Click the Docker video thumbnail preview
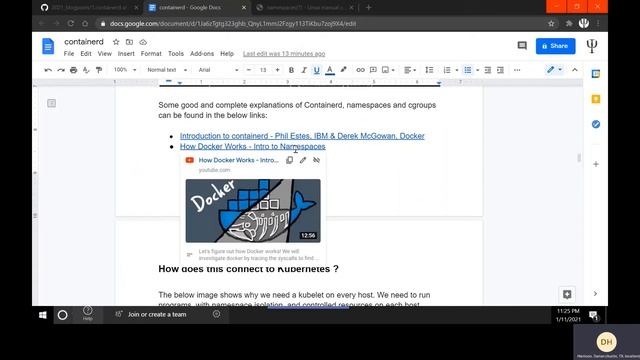Screen dimensions: 640x360 click(x=253, y=211)
